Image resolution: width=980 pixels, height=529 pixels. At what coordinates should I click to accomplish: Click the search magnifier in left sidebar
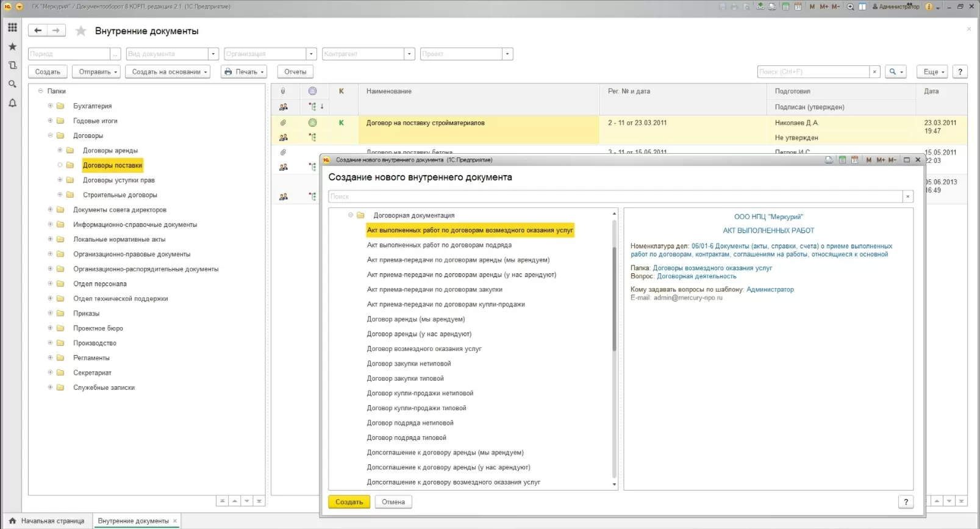(x=12, y=84)
